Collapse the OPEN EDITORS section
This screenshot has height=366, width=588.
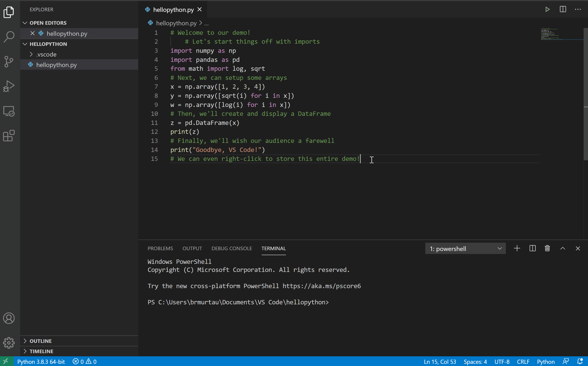tap(48, 23)
